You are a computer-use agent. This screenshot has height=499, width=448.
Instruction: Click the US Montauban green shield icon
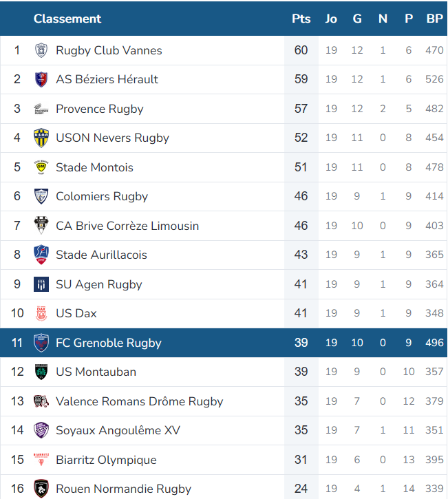(x=41, y=372)
